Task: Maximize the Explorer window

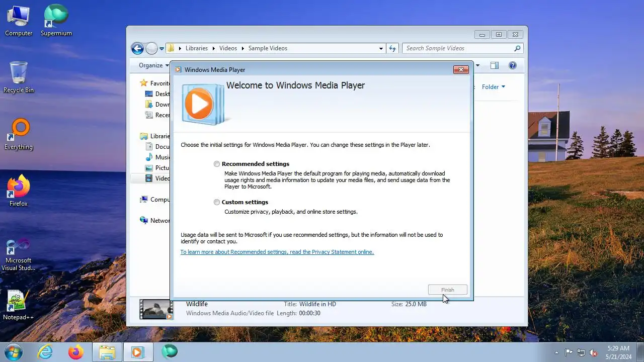Action: coord(499,35)
